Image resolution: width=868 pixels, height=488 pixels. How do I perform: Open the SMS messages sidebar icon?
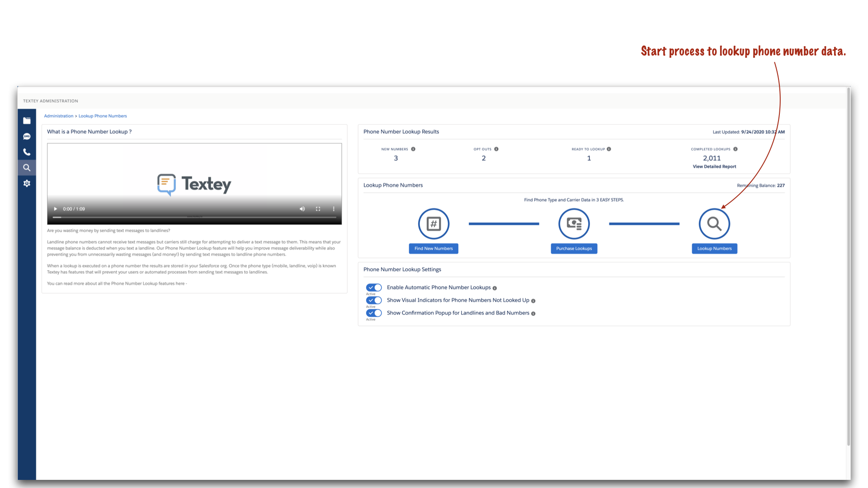click(27, 136)
